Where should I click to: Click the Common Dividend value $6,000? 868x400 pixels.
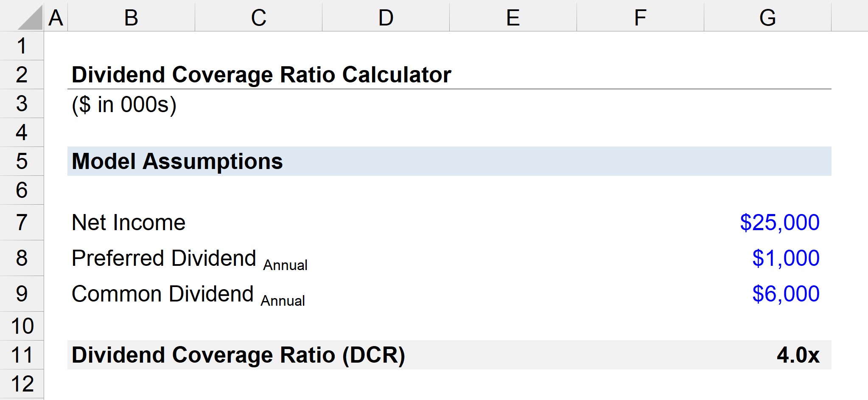click(785, 294)
